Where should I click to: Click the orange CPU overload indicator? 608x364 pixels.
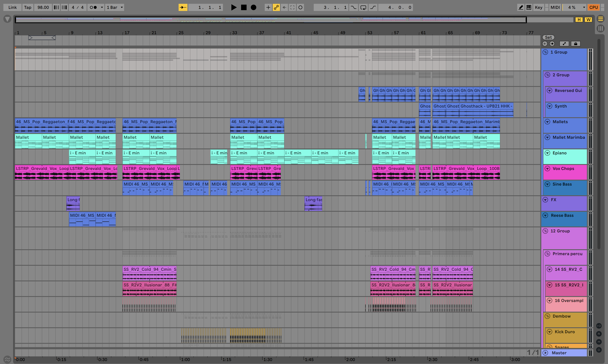click(593, 7)
